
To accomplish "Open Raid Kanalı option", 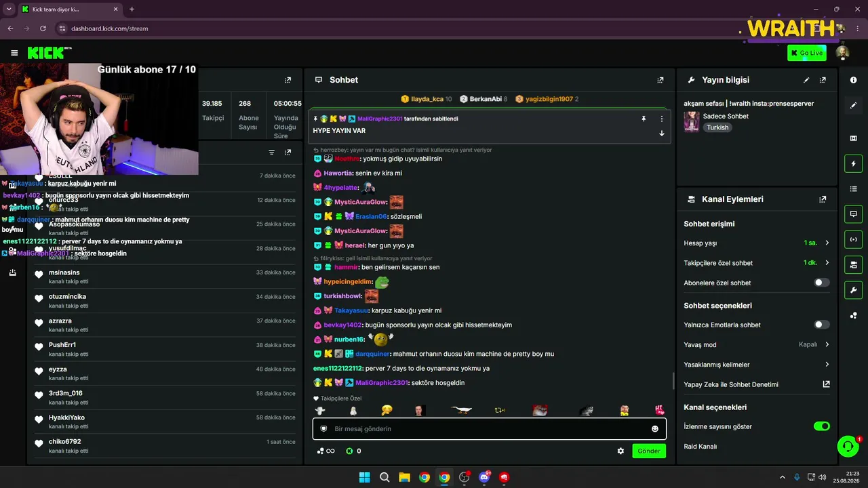I will click(700, 447).
